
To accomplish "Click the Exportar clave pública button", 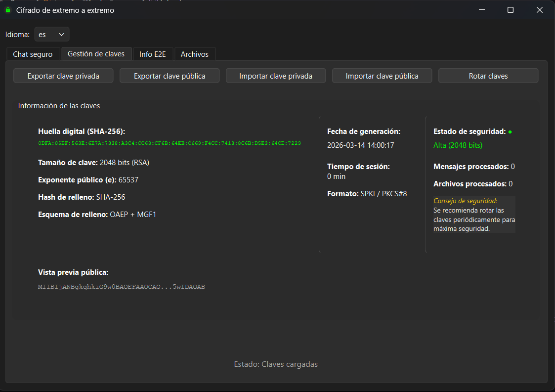I will pos(169,75).
